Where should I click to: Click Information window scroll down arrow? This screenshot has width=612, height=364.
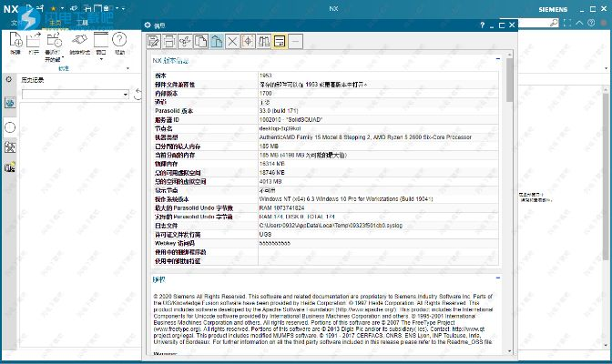(509, 351)
